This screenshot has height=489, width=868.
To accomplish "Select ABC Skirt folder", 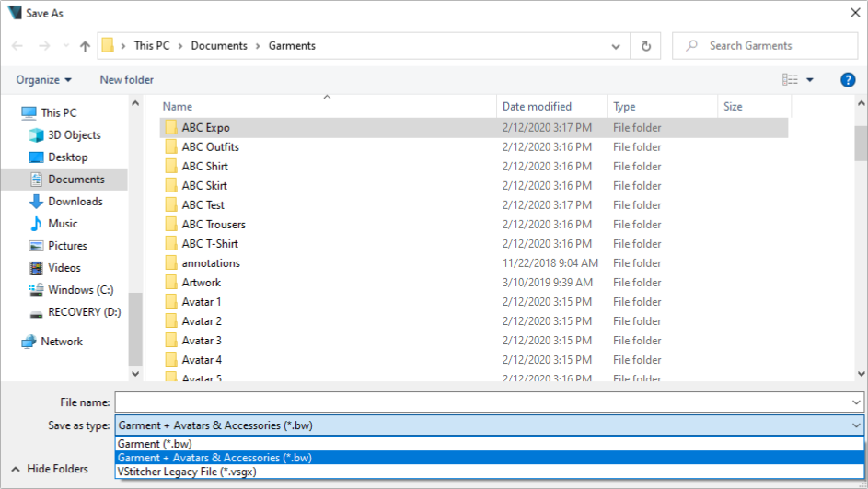I will [204, 185].
